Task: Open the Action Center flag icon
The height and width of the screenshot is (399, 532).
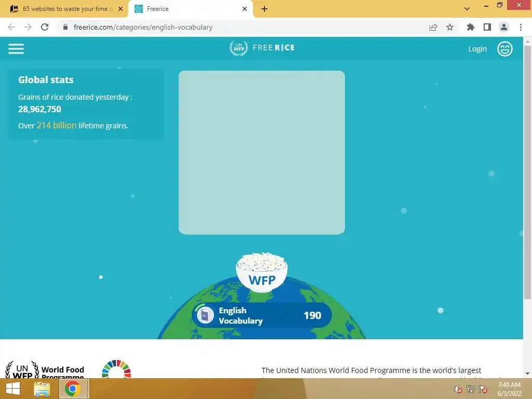Action: click(x=483, y=389)
